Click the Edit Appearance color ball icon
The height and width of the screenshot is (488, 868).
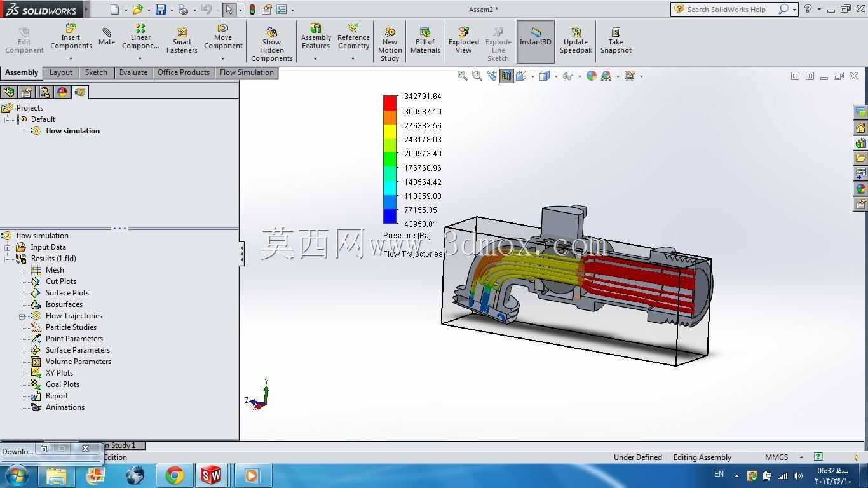[x=592, y=76]
